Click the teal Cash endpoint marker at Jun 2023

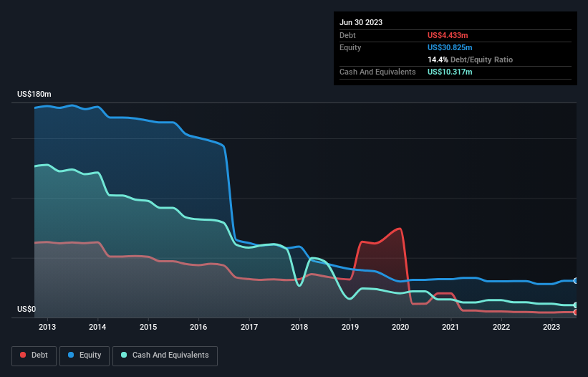(576, 305)
